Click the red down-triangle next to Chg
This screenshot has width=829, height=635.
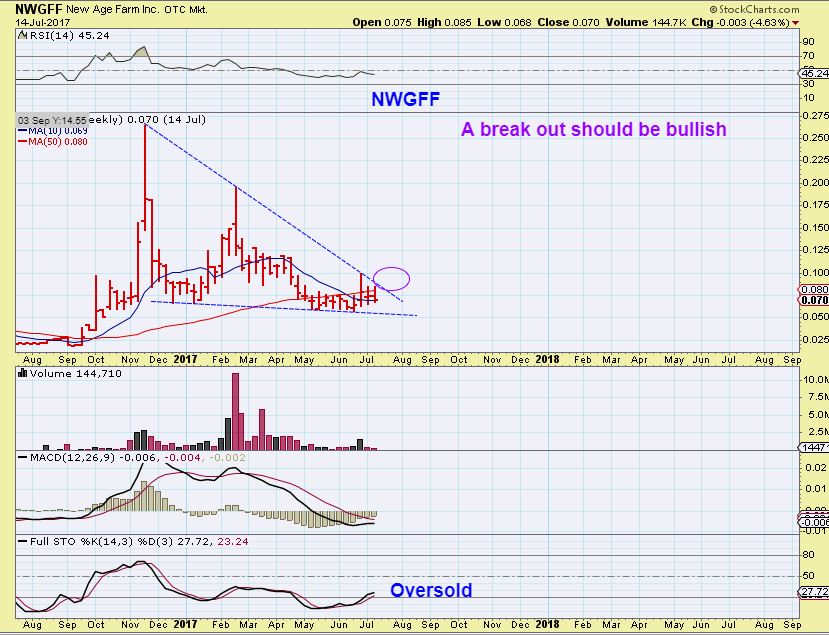[x=796, y=23]
